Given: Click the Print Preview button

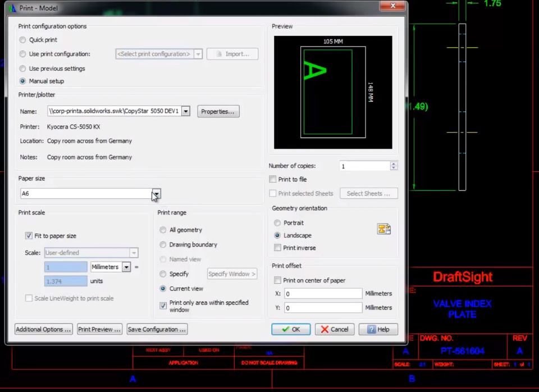Looking at the screenshot, I should tap(99, 330).
